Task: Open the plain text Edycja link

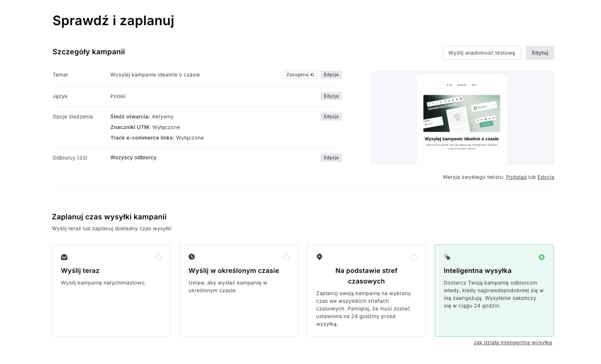Action: coord(545,177)
